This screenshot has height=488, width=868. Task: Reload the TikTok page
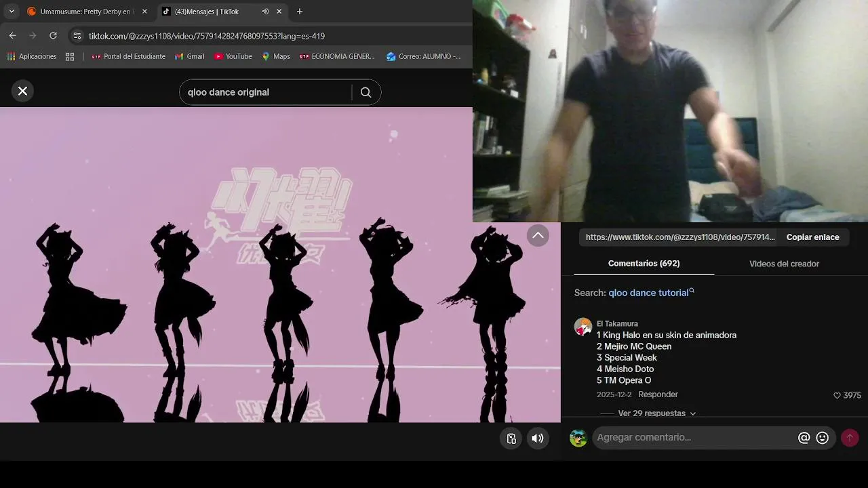tap(53, 35)
